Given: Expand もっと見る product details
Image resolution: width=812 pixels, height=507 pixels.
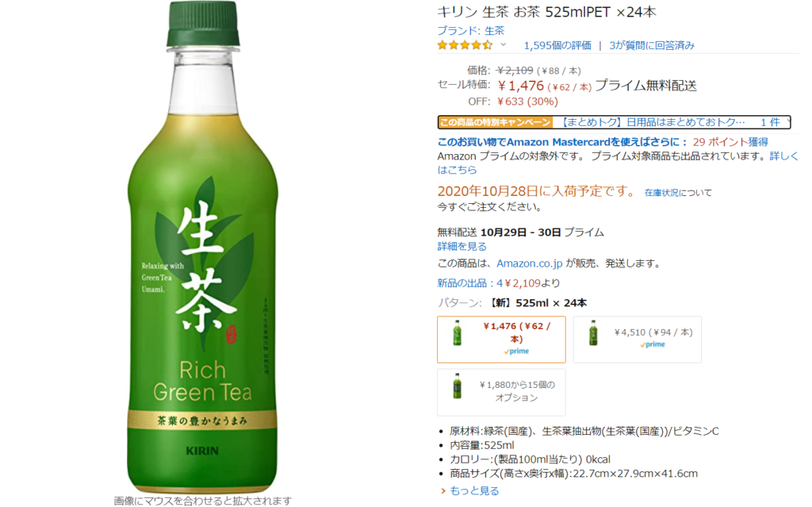Looking at the screenshot, I should (x=469, y=490).
